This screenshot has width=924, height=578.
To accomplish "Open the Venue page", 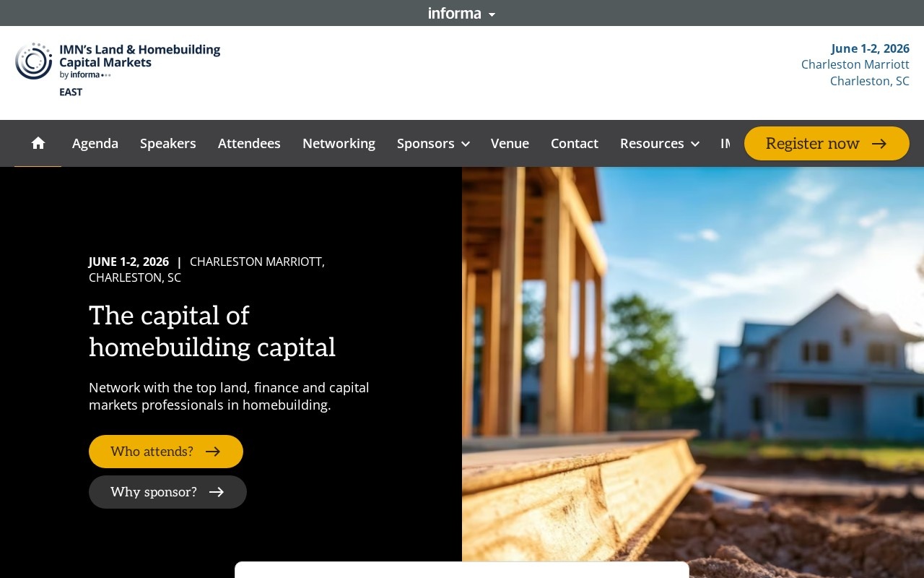I will [x=510, y=143].
